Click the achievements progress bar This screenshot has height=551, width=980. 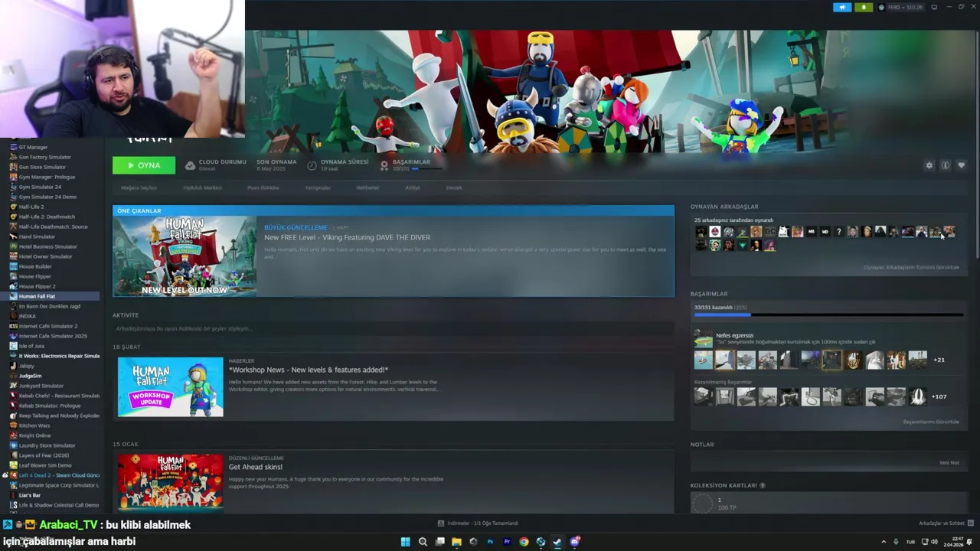click(x=828, y=315)
